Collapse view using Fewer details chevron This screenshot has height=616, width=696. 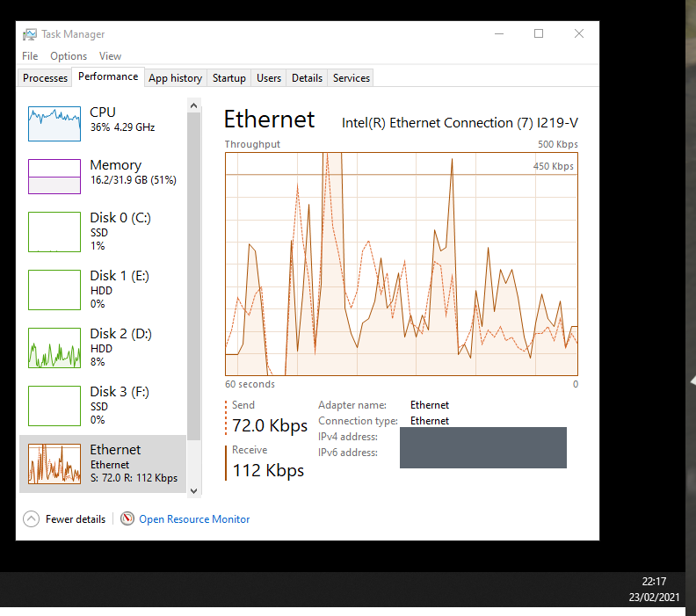[x=31, y=518]
